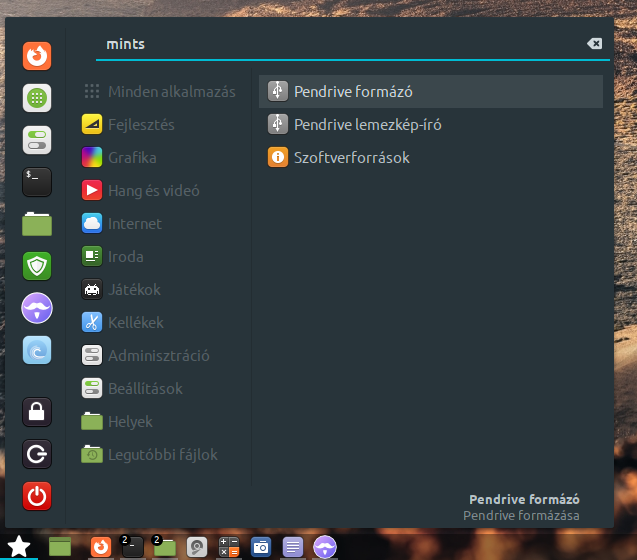Open the green file manager folder in sidebar
The height and width of the screenshot is (560, 637).
click(37, 224)
